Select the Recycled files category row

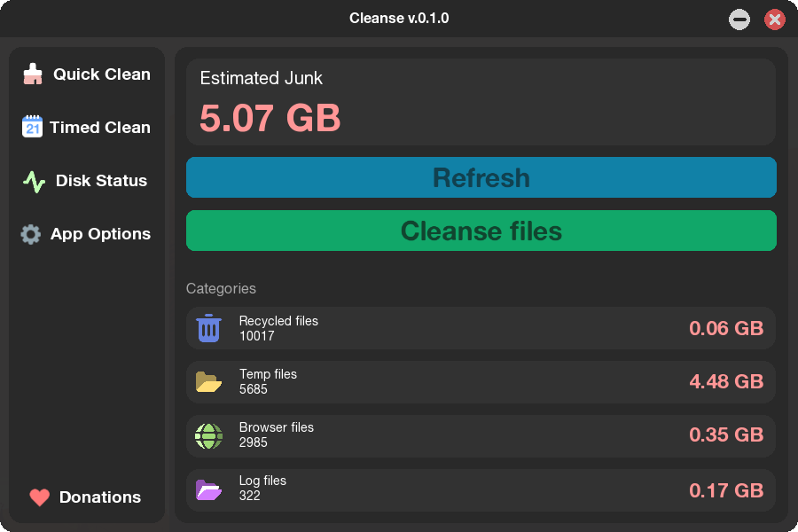(x=481, y=327)
